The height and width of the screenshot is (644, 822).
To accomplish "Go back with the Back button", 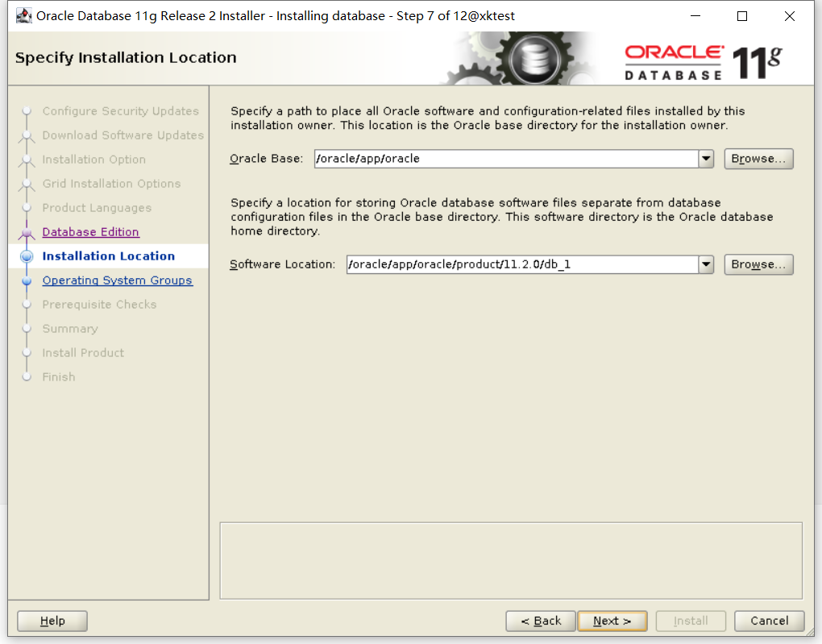I will 541,621.
